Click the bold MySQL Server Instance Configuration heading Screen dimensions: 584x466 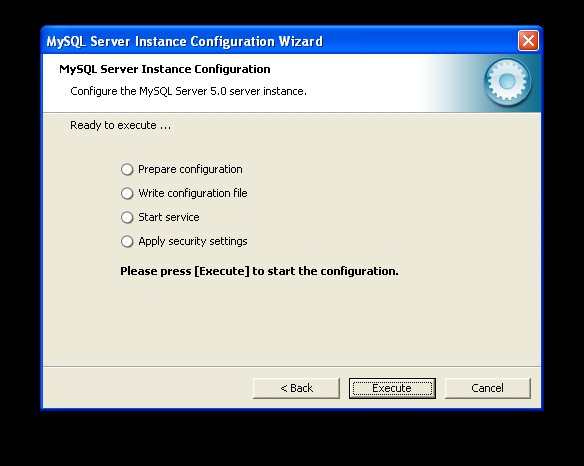(x=165, y=69)
